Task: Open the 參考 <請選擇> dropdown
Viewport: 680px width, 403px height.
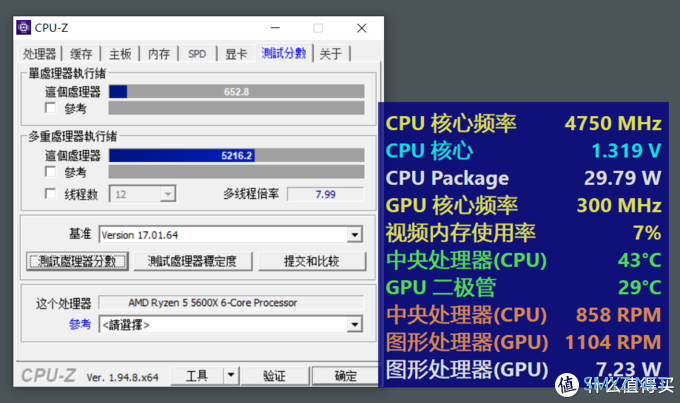Action: [231, 324]
